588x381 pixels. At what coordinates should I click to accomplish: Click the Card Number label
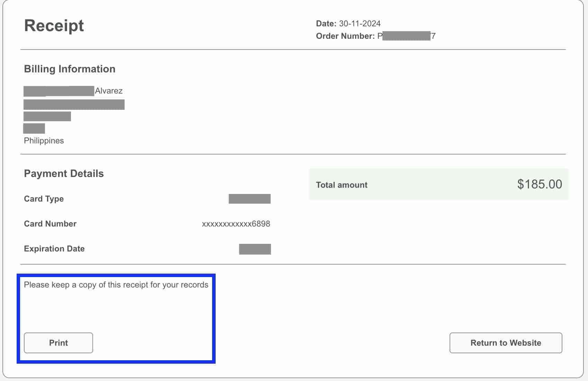50,224
